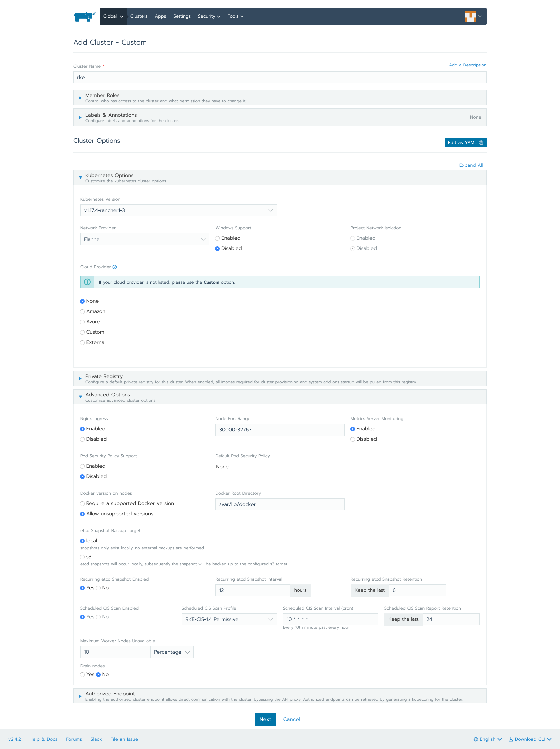Click the Node Port Range field
This screenshot has width=560, height=749.
[x=280, y=430]
